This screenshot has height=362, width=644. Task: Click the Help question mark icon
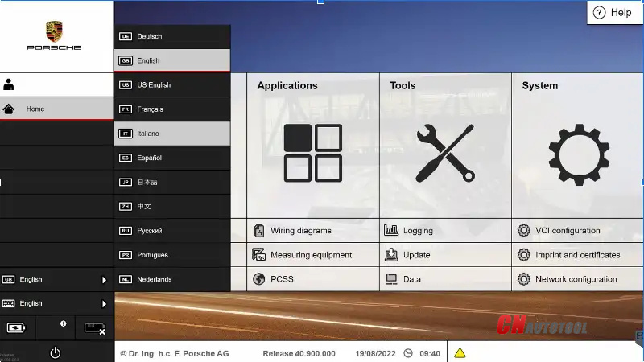tap(599, 13)
